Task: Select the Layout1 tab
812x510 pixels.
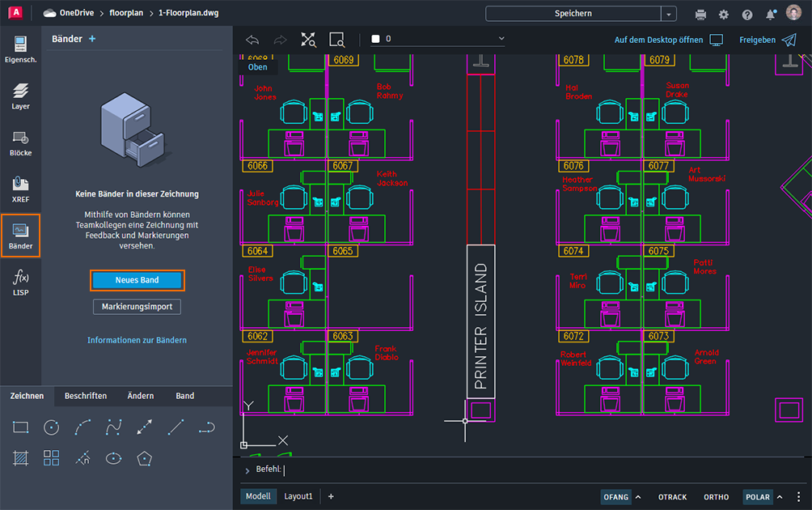Action: [298, 496]
